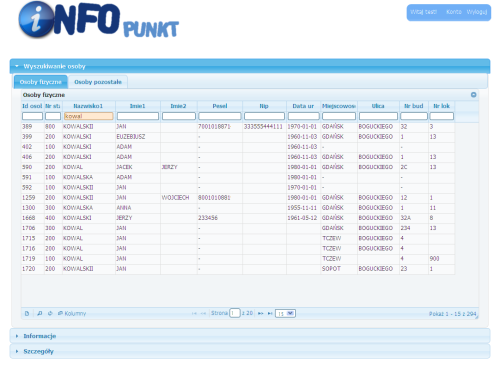
Task: Focus the Data ur filter field
Action: coord(304,116)
